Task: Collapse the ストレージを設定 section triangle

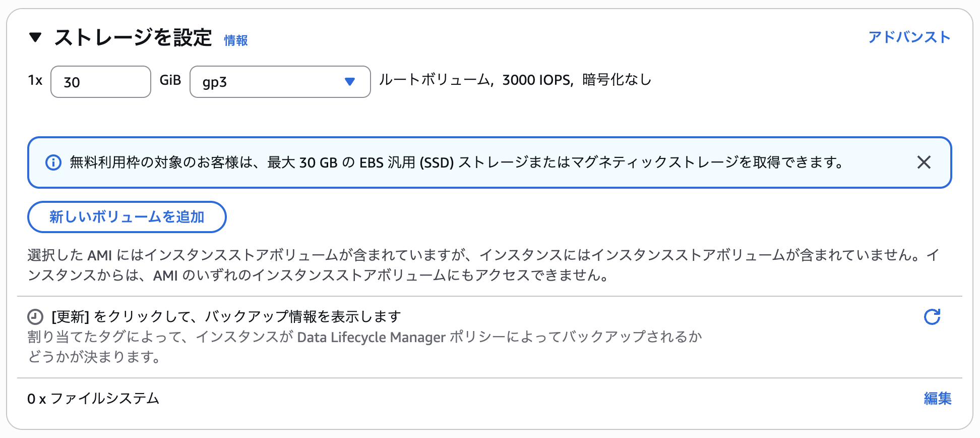Action: [35, 37]
